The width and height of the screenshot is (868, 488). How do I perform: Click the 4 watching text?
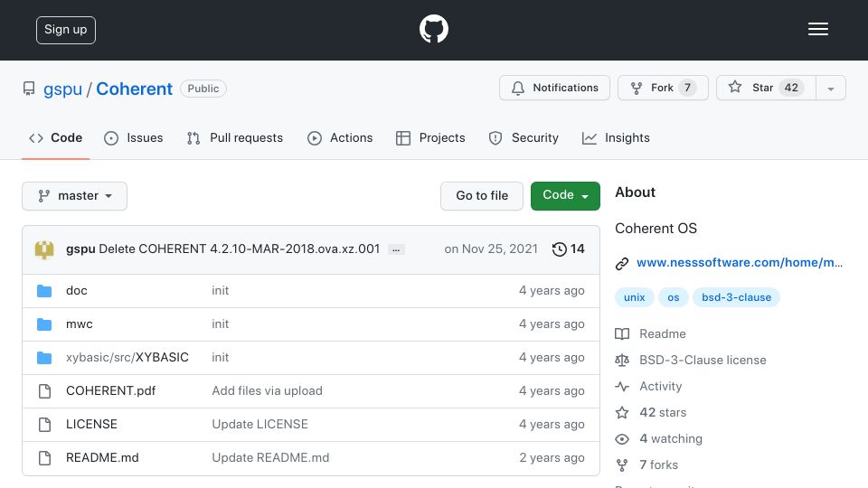[x=671, y=439]
